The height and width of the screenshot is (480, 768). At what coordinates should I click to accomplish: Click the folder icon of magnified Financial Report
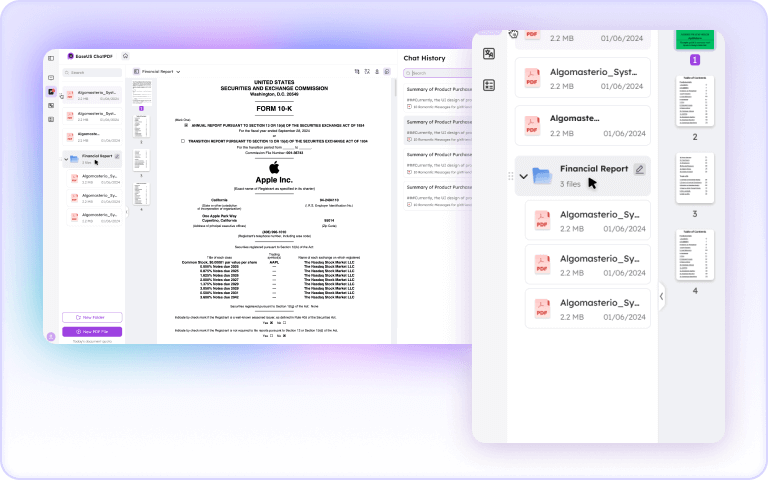[x=542, y=175]
